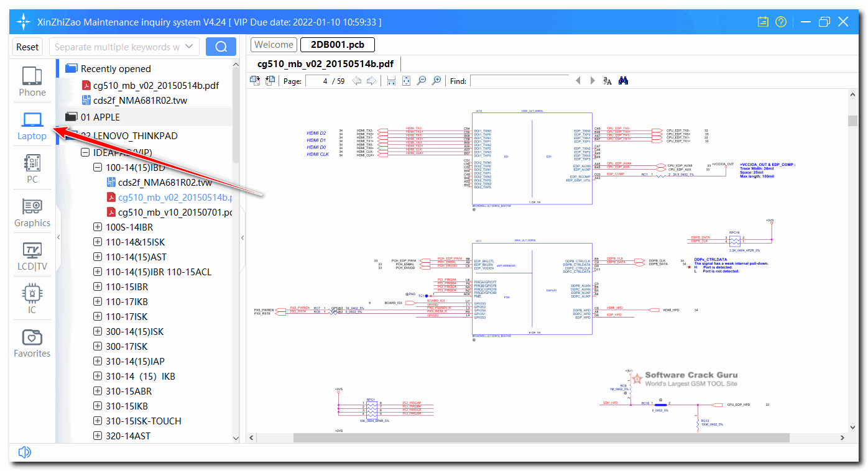Screen dimensions: 868x471
Task: Expand the 110-15IBR node
Action: tap(97, 286)
